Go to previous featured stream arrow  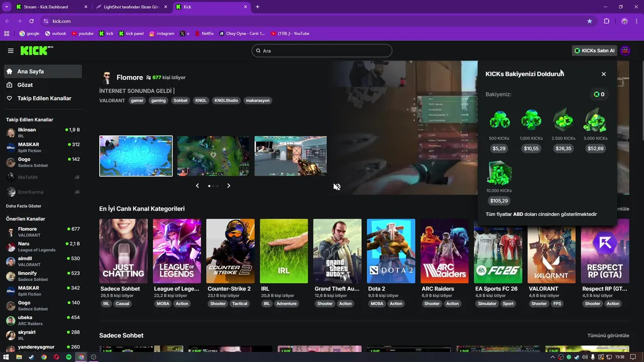tap(197, 186)
